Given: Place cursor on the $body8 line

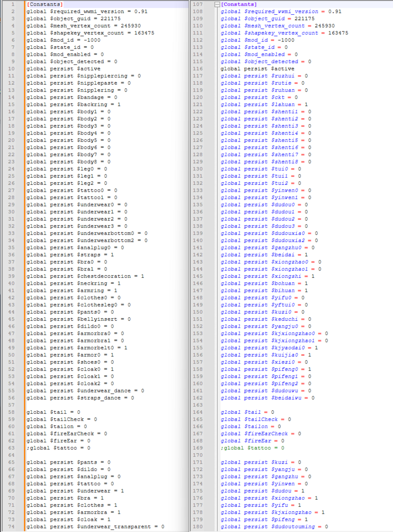Looking at the screenshot, I should [68, 162].
